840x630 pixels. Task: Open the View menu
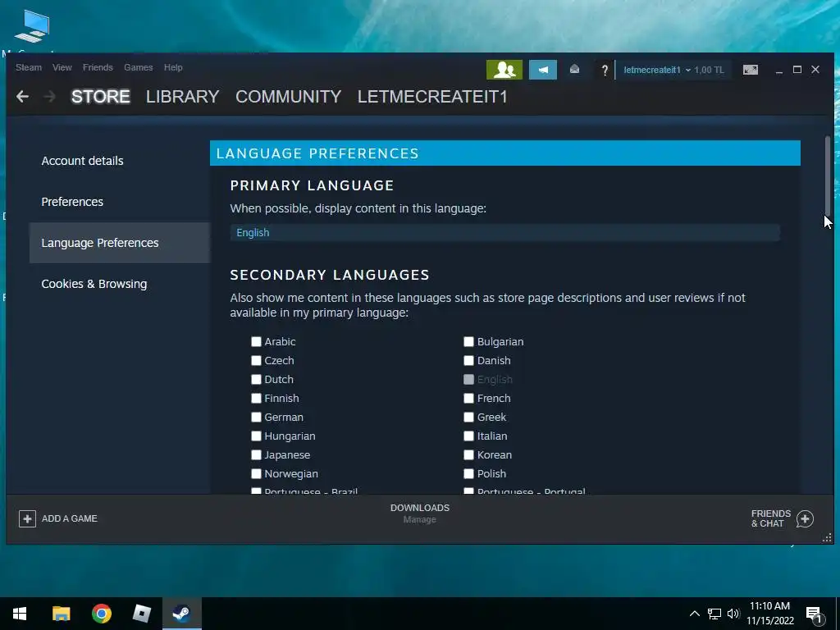62,67
